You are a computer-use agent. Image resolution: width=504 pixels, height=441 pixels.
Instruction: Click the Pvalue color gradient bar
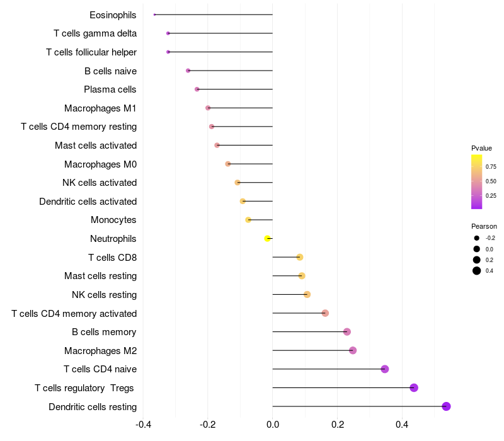pos(476,182)
